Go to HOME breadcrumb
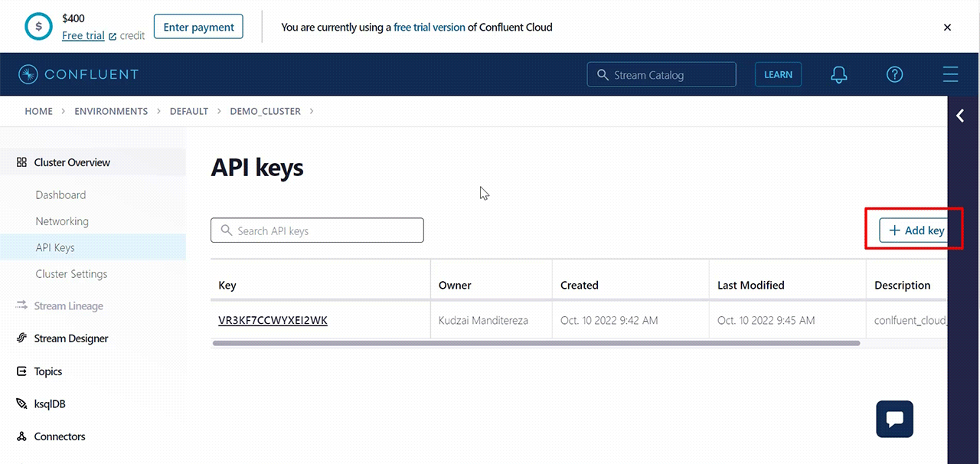 (x=39, y=111)
